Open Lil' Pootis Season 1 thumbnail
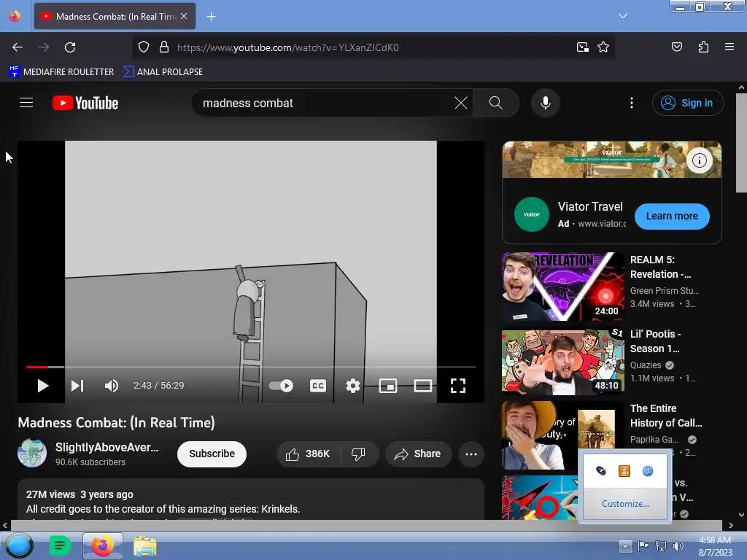 click(562, 362)
